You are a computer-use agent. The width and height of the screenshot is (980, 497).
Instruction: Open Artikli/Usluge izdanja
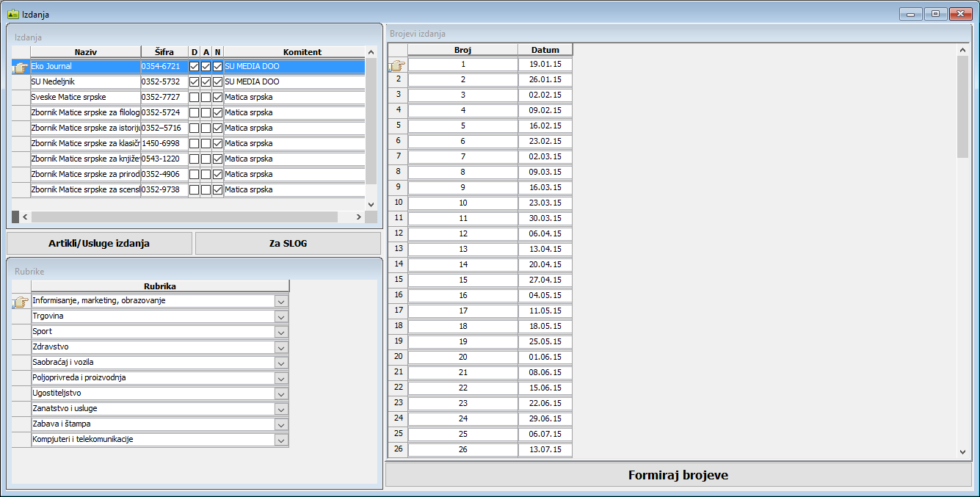point(99,244)
